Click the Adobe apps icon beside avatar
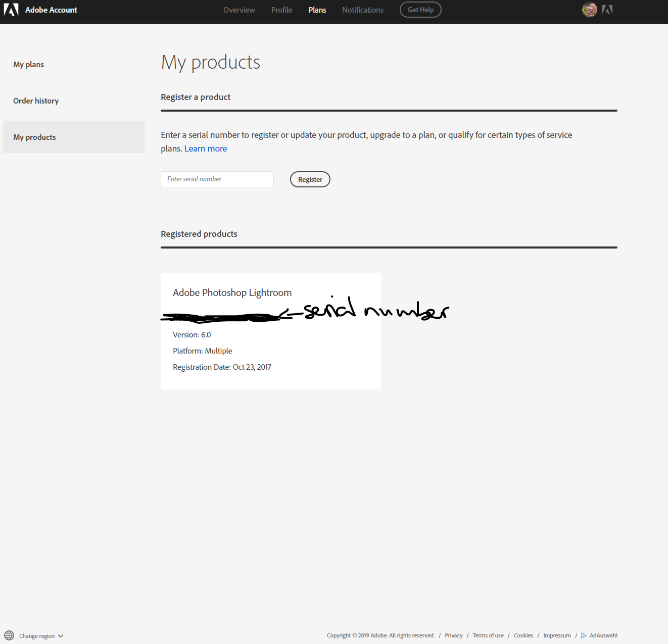668x644 pixels. (607, 10)
